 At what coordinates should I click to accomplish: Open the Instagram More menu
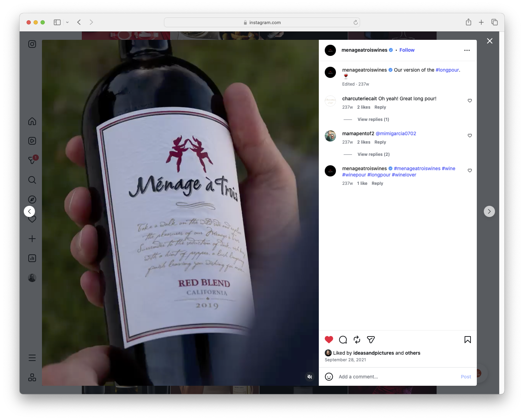pos(32,357)
